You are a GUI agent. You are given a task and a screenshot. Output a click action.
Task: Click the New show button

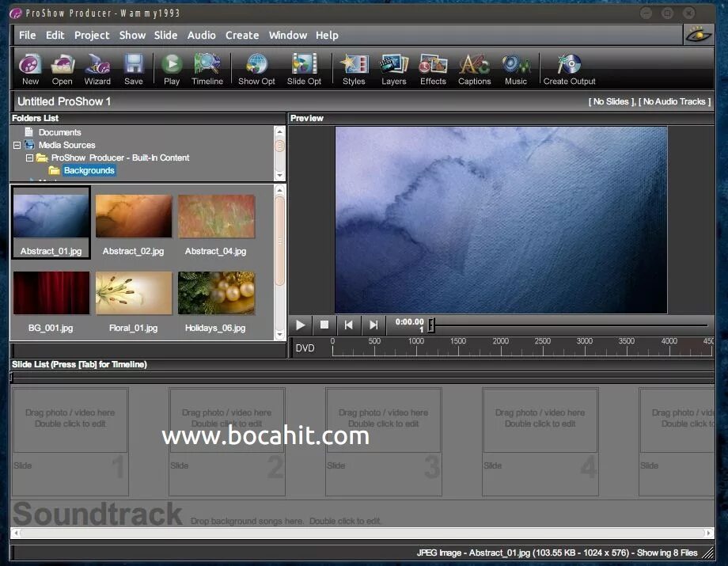point(29,69)
